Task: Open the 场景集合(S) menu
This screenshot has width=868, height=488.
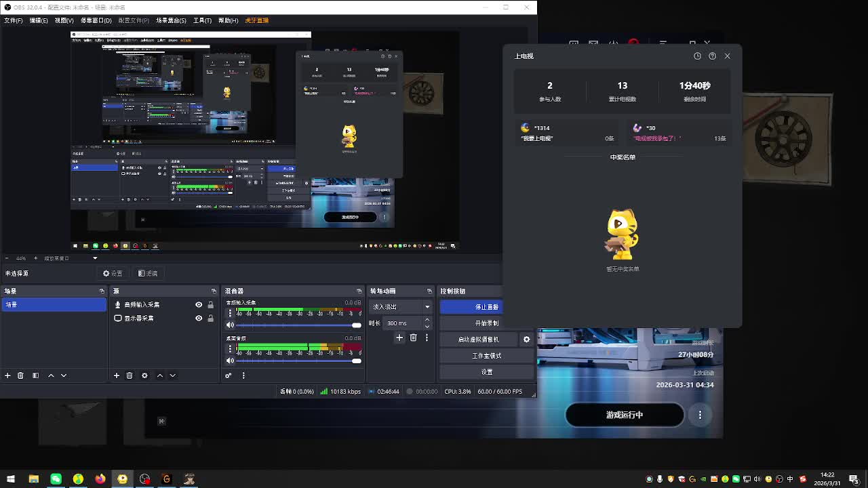Action: pos(171,20)
